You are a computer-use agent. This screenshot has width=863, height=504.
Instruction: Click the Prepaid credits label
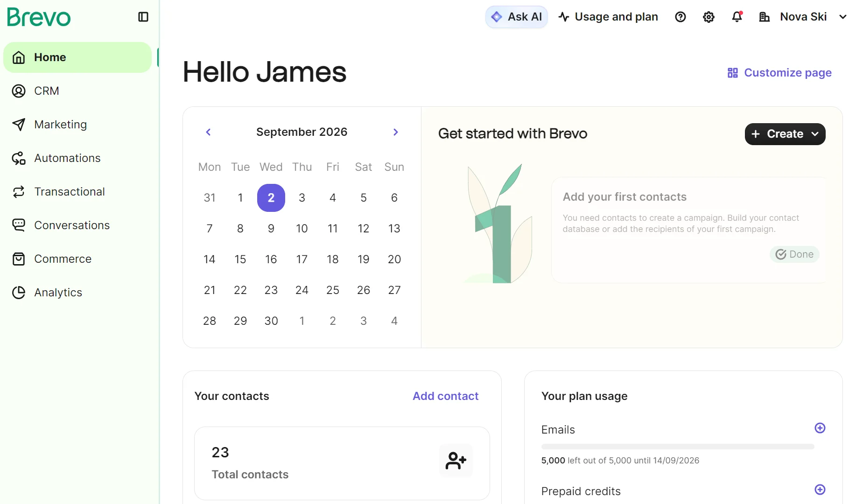pos(581,491)
